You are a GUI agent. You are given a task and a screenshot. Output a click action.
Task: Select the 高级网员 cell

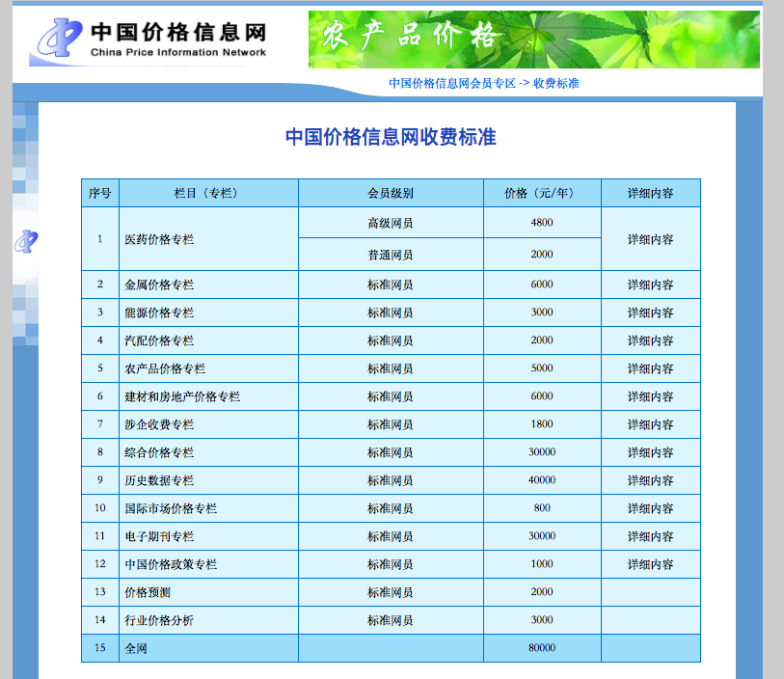[x=391, y=223]
